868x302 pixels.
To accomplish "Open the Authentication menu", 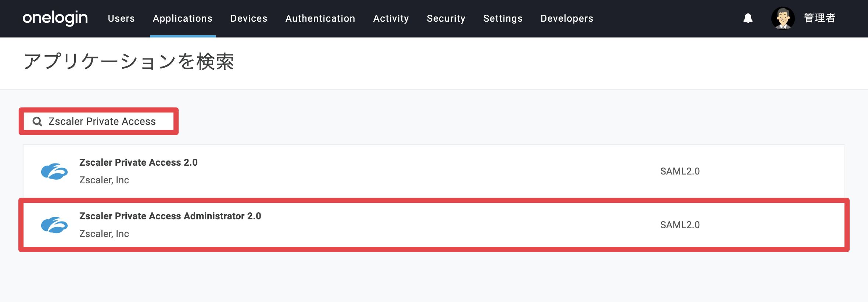I will [x=320, y=18].
